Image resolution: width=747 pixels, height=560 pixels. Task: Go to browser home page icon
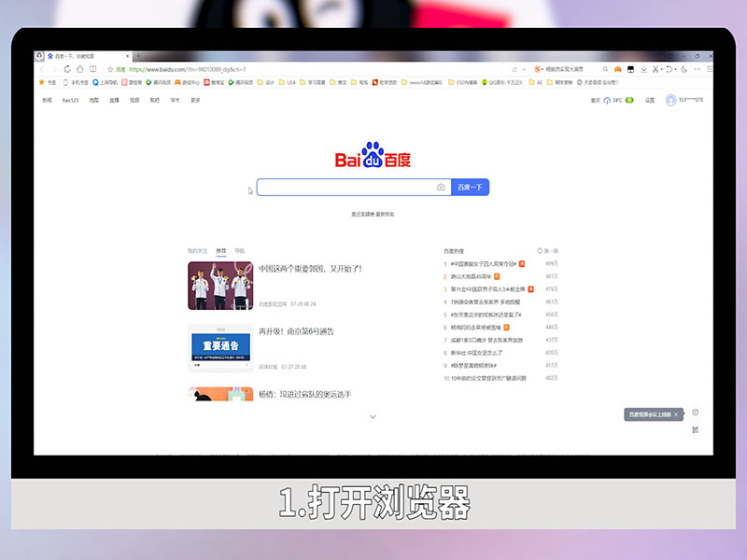(80, 69)
